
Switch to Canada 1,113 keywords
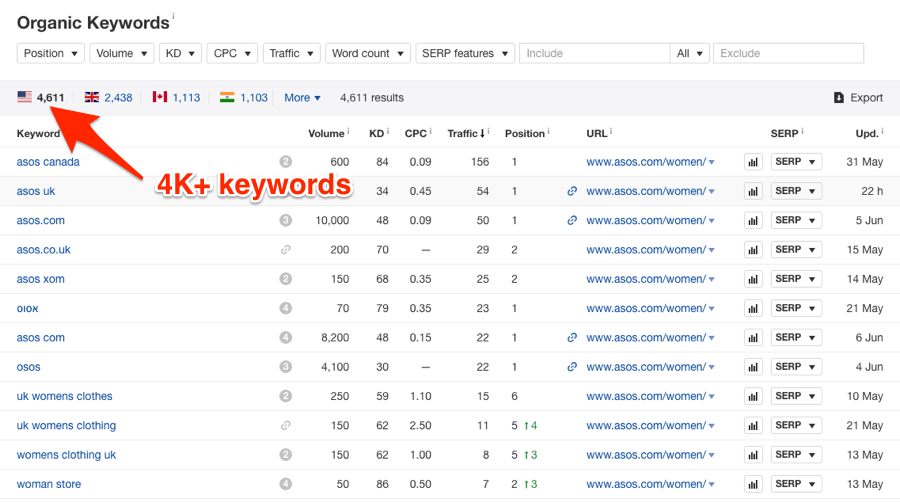(x=176, y=98)
